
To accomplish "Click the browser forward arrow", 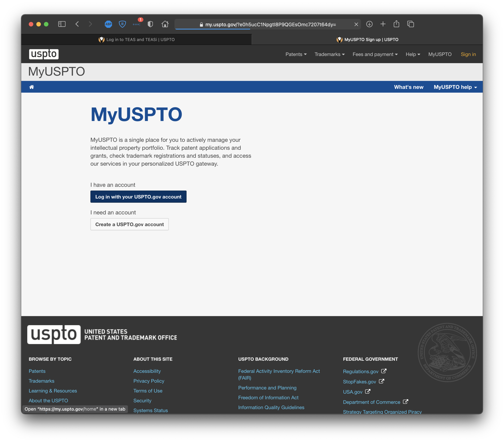I will [90, 24].
